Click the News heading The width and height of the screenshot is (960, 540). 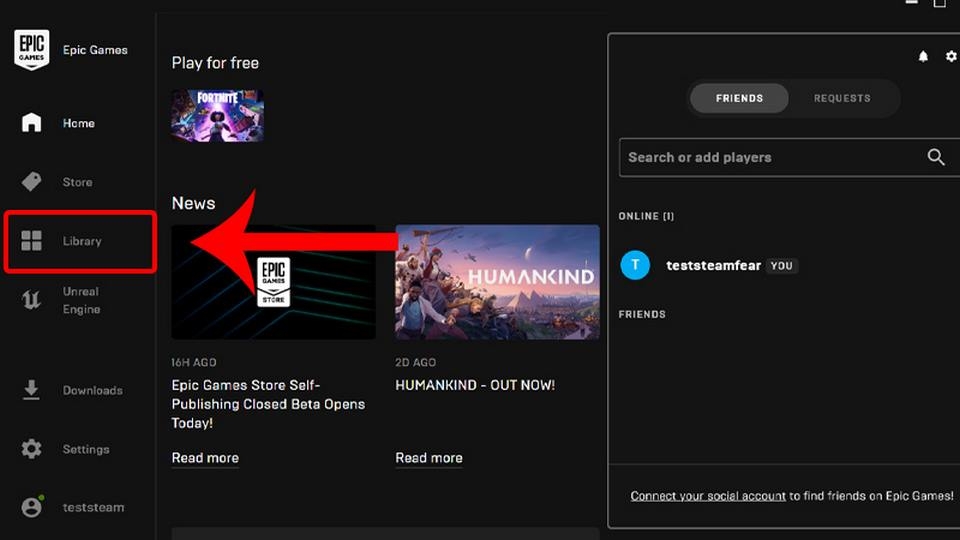pyautogui.click(x=193, y=203)
